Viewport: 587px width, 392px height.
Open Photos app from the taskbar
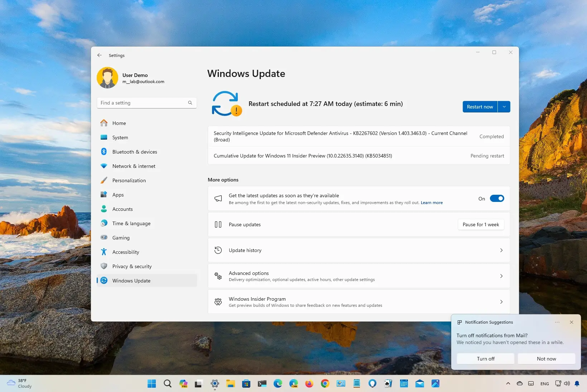click(436, 383)
